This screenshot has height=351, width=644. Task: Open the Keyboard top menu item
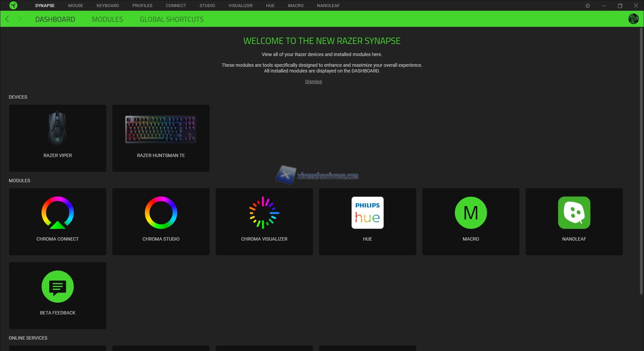(x=108, y=6)
